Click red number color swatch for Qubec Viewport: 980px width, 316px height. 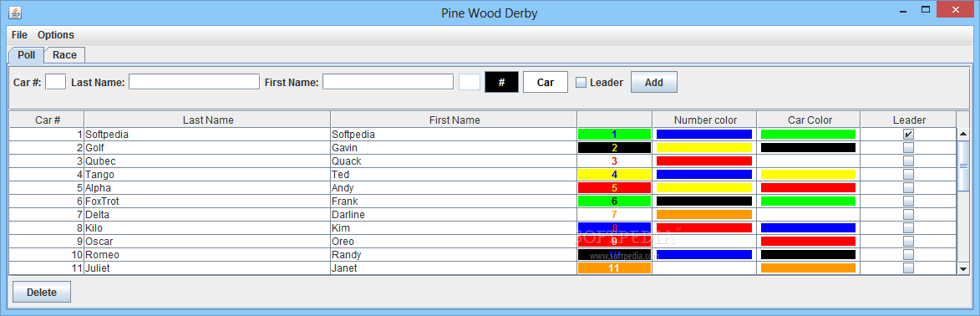tap(703, 161)
